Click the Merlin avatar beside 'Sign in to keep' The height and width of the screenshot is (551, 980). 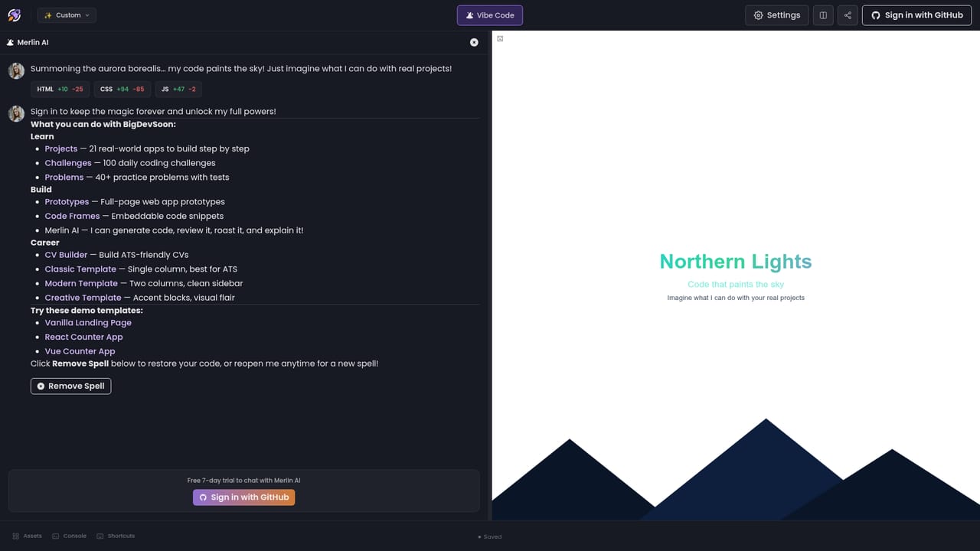pos(16,113)
